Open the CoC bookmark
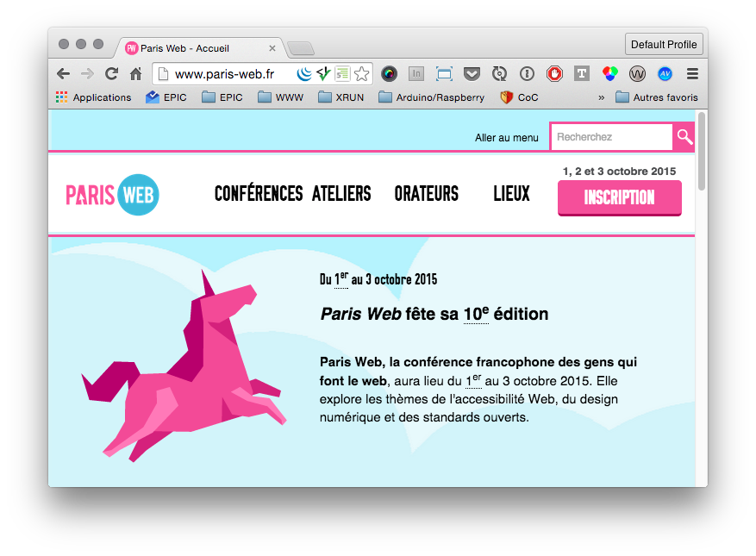The image size is (756, 556). 519,97
